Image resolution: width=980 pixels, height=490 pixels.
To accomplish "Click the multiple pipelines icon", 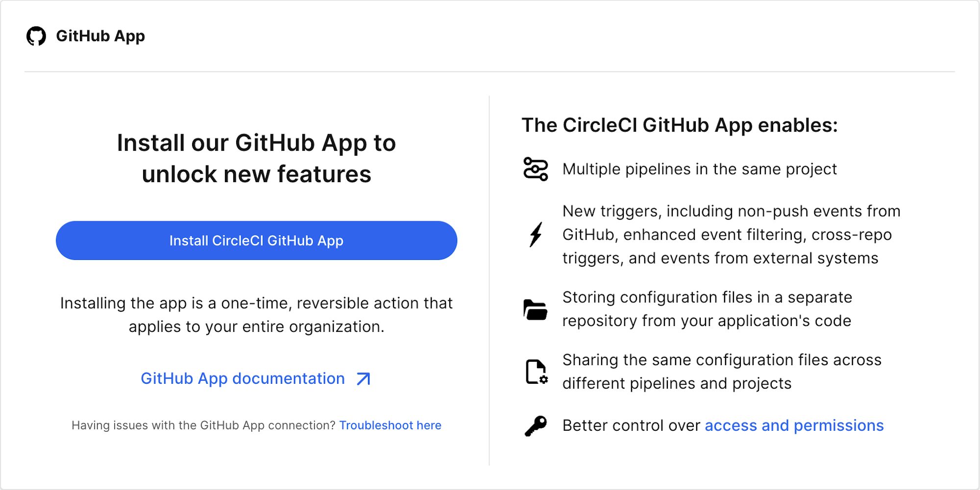I will [x=536, y=169].
